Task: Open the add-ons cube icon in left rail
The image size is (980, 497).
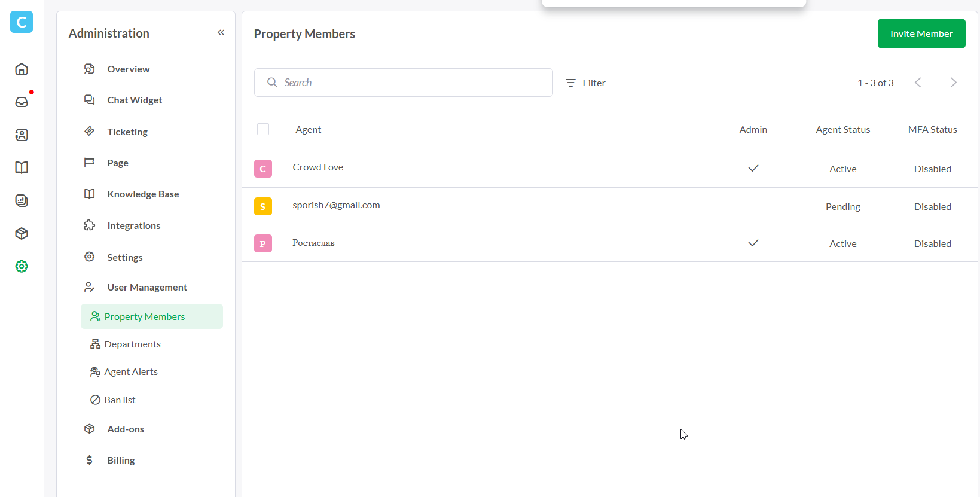Action: tap(22, 233)
